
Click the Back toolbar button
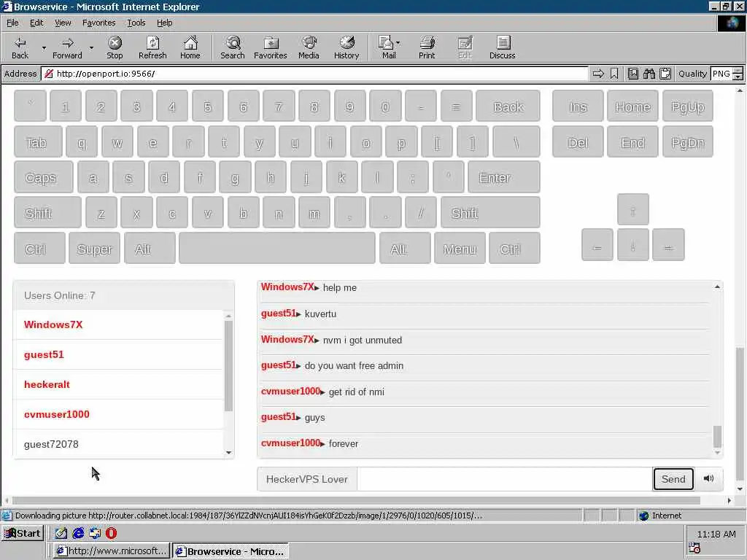(20, 47)
